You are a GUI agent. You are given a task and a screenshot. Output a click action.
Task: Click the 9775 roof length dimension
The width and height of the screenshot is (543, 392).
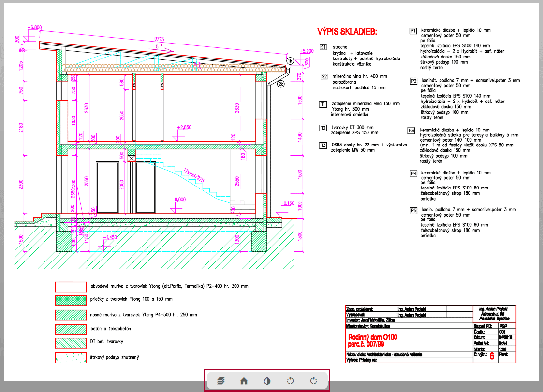(160, 39)
